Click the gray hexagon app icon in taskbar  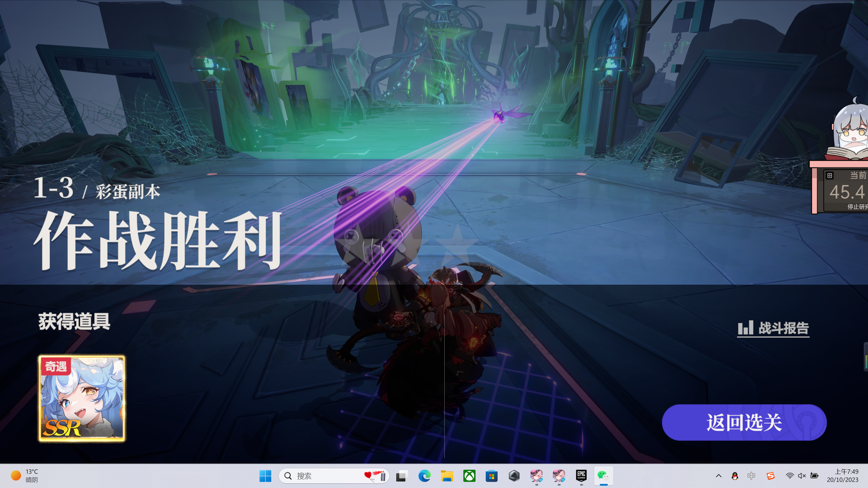coord(514,476)
